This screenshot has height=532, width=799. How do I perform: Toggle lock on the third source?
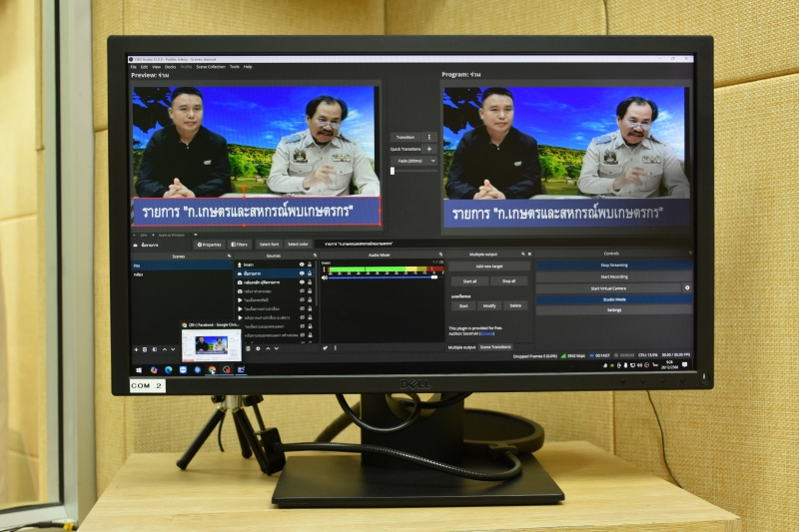[x=311, y=282]
